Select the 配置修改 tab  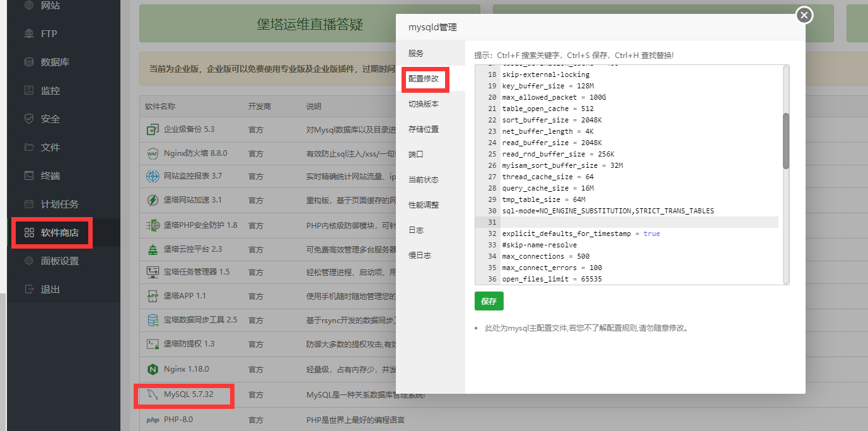(x=431, y=79)
